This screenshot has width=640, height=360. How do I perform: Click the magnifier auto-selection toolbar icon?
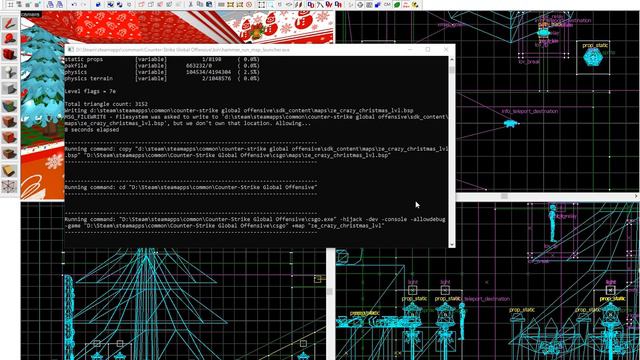point(271,5)
